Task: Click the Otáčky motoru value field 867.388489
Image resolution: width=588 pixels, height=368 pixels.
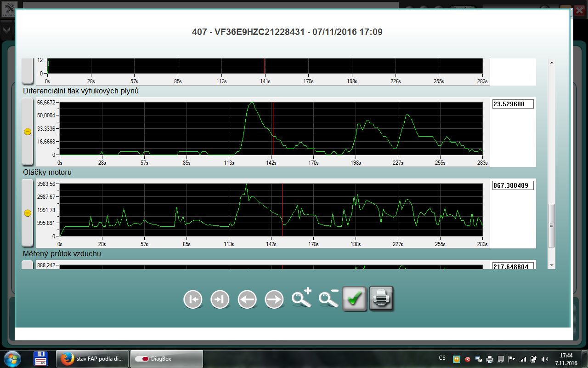Action: pyautogui.click(x=513, y=185)
